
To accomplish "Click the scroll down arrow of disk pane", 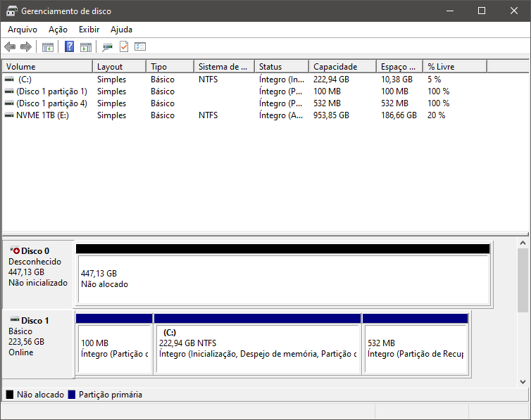I will 523,382.
